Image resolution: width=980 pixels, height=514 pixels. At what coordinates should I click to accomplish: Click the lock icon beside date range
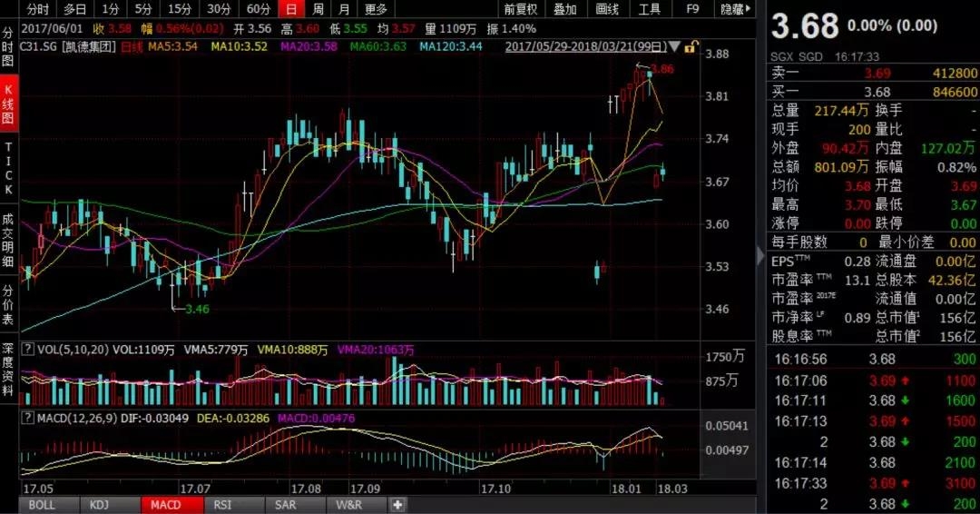pyautogui.click(x=691, y=45)
